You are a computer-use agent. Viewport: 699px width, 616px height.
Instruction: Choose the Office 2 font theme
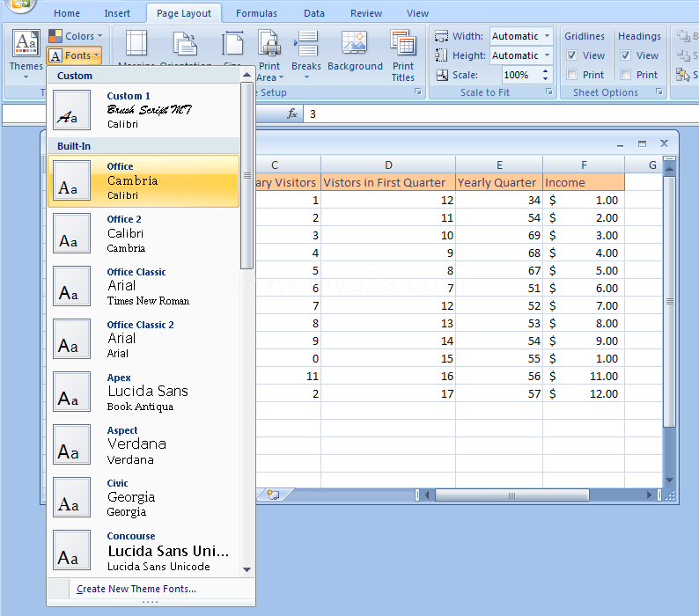point(143,233)
